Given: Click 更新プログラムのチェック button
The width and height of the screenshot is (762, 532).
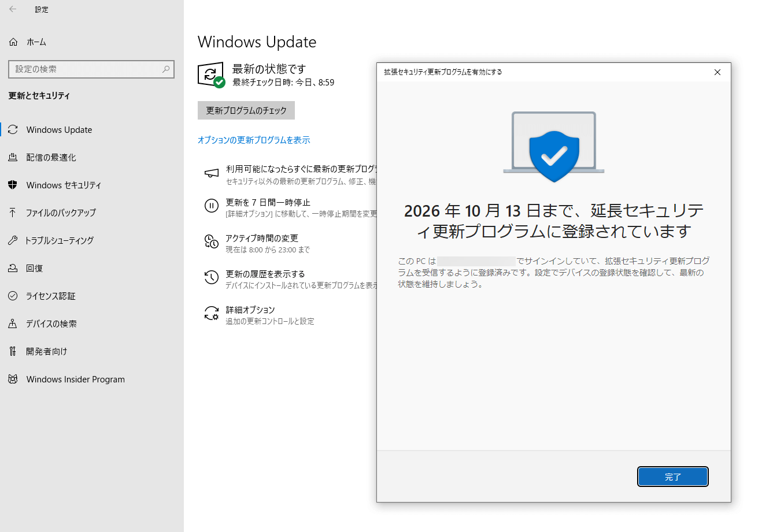Looking at the screenshot, I should [x=246, y=110].
